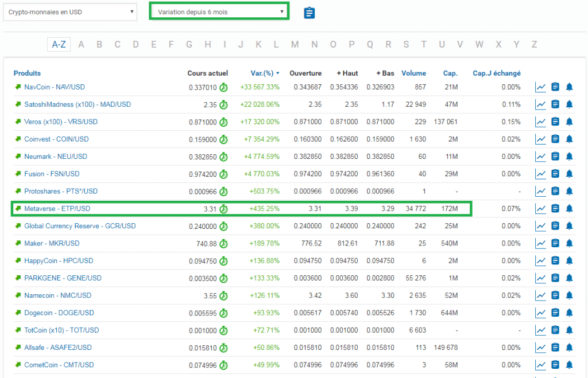588x378 pixels.
Task: Open the chart icon for Global Currency Reserve row
Action: pos(540,226)
